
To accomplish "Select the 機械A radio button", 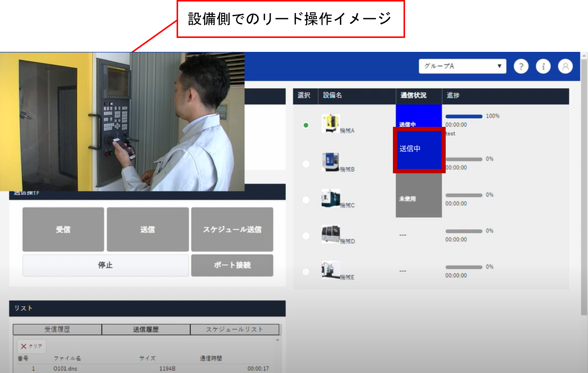I will (x=306, y=125).
